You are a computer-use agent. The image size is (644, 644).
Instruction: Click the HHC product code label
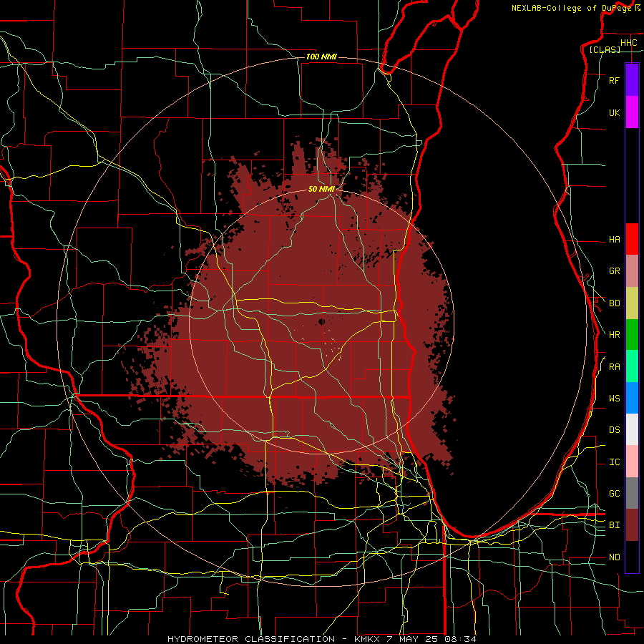[x=628, y=43]
